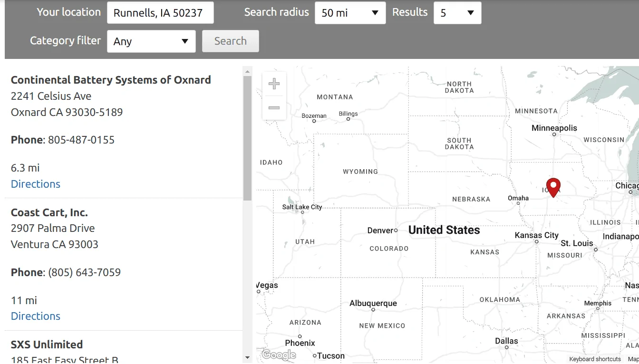Image resolution: width=639 pixels, height=364 pixels.
Task: Click the Kansas City label on the map
Action: [537, 235]
